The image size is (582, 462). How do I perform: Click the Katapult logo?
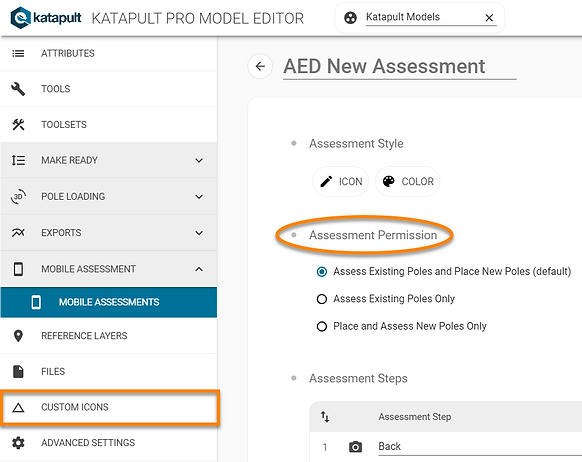click(46, 17)
